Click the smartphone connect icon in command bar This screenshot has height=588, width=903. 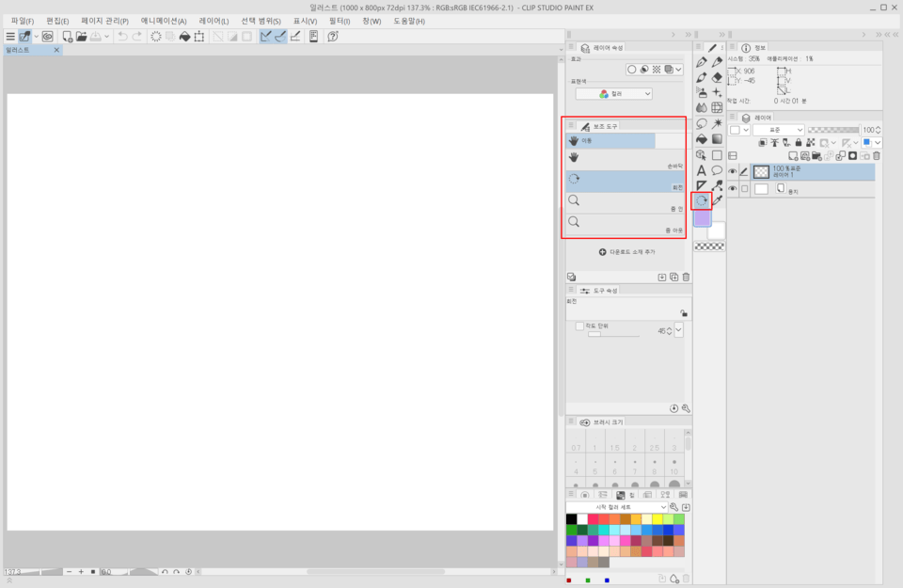(x=313, y=37)
